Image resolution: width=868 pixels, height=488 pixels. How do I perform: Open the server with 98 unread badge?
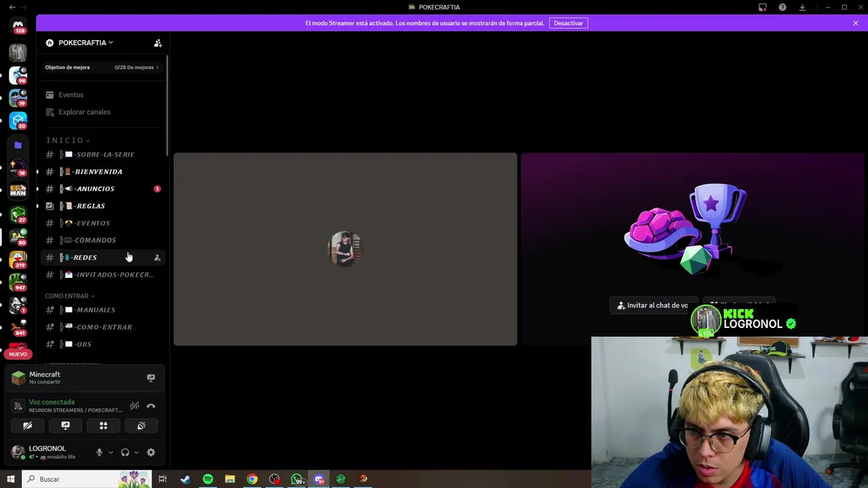[x=18, y=75]
